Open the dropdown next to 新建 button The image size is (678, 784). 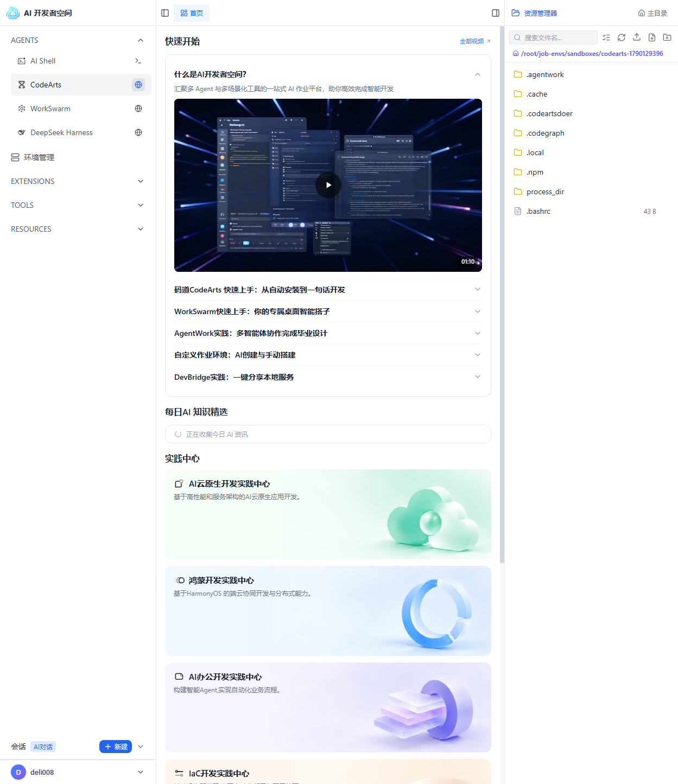(141, 747)
